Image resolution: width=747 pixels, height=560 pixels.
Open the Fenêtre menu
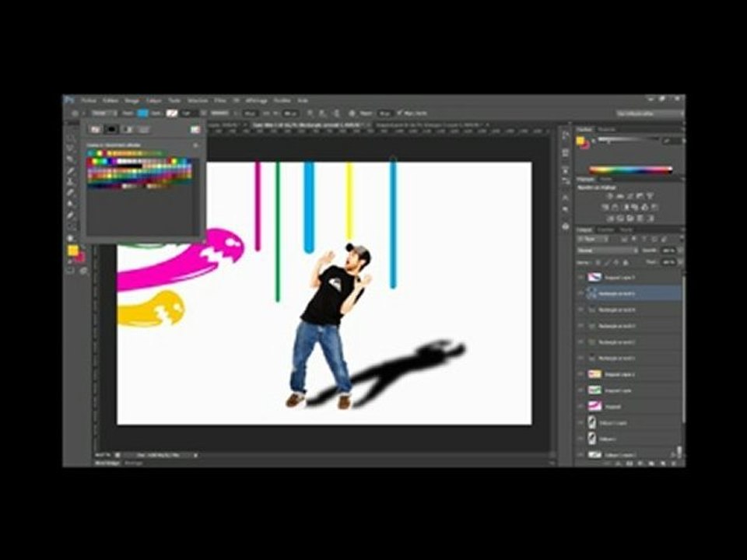(282, 100)
